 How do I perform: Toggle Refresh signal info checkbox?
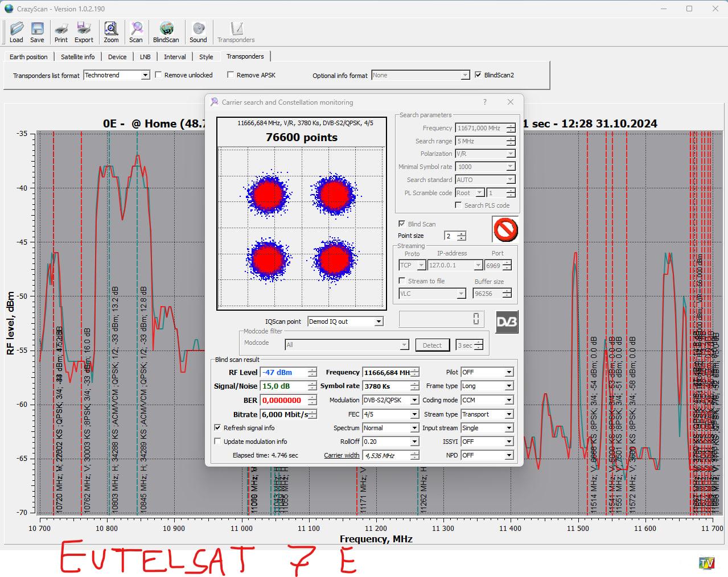tap(217, 428)
